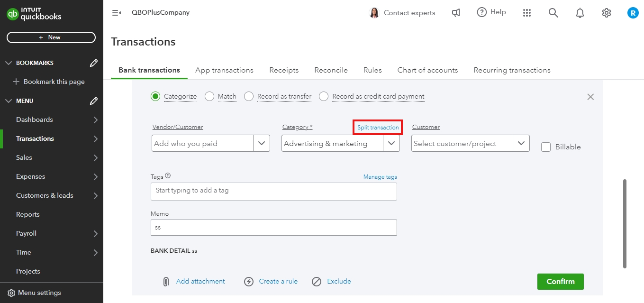
Task: Open the Receipts tab
Action: [x=284, y=70]
